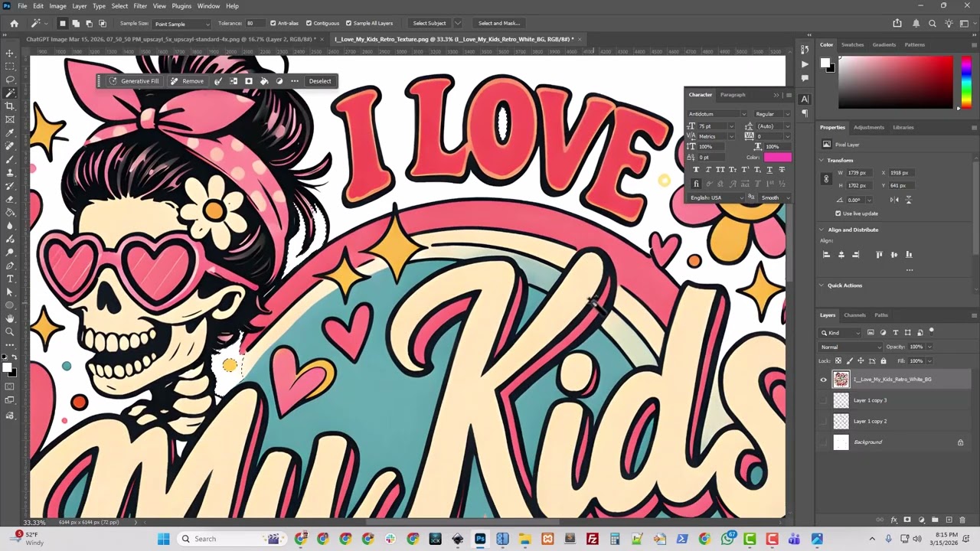Select the Paint Bucket tool
This screenshot has width=980, height=551.
(x=10, y=212)
